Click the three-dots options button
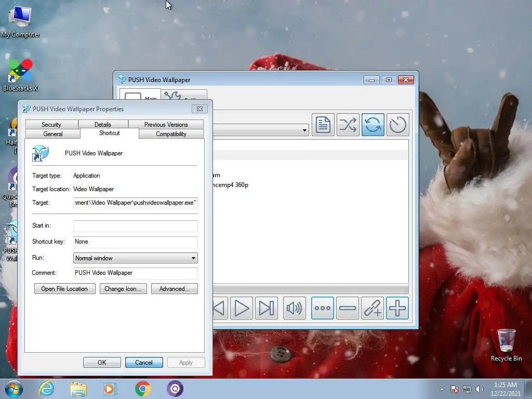 click(x=322, y=308)
